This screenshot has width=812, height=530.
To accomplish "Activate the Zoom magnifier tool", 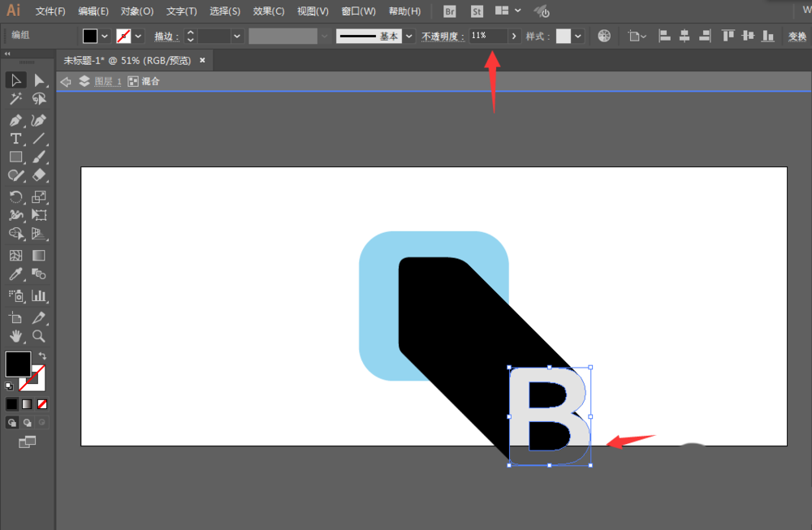I will (x=39, y=337).
